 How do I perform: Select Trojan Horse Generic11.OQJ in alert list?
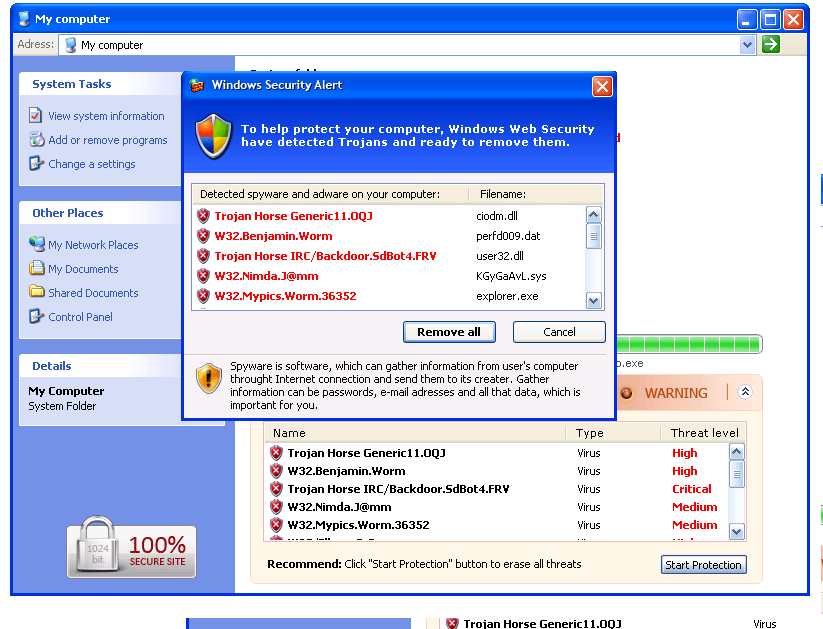(x=293, y=216)
